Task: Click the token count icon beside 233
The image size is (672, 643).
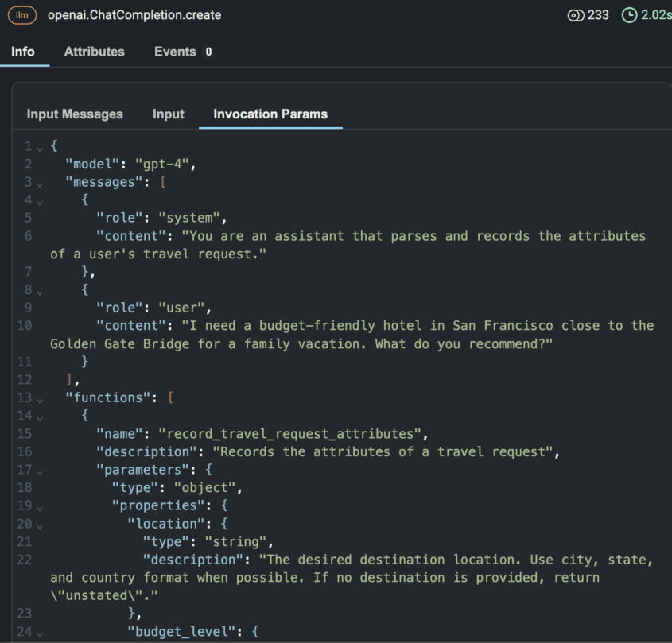Action: 576,15
